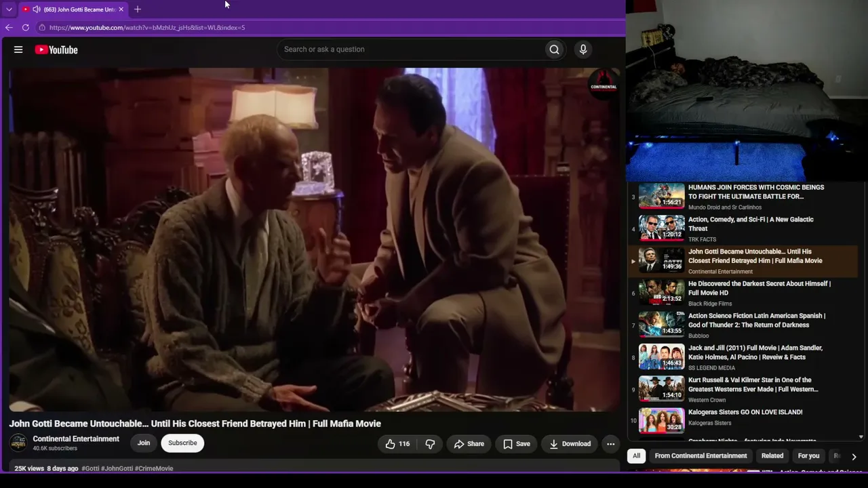
Task: Play He Discovered the Darkest Secret thumbnail
Action: point(662,293)
